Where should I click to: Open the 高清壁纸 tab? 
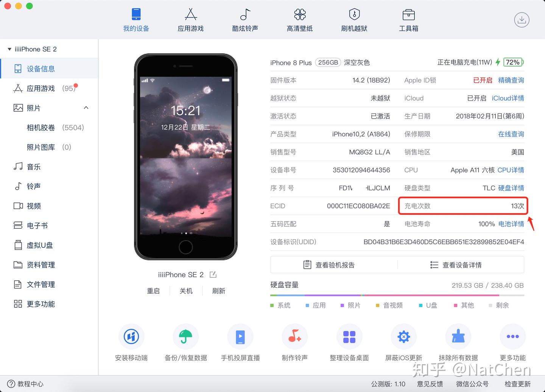[300, 20]
